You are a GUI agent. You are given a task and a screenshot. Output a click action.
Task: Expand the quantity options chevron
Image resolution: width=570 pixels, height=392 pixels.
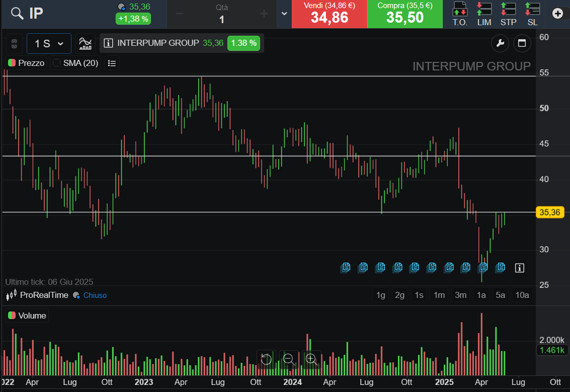click(x=284, y=14)
